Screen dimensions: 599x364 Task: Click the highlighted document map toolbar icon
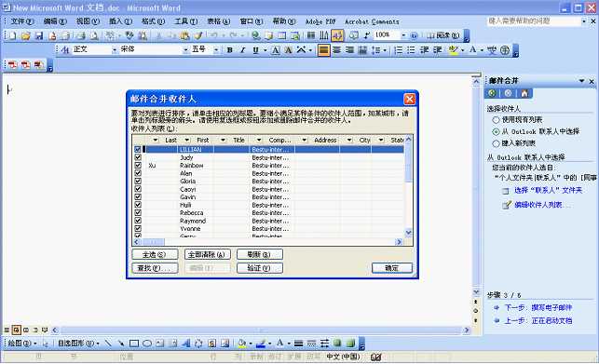(x=337, y=36)
